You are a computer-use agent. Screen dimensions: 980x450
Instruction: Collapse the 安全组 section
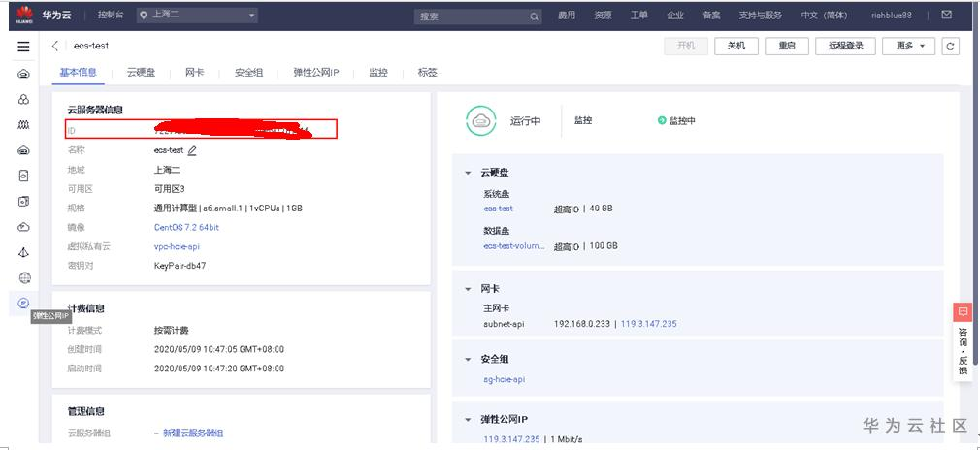click(468, 360)
